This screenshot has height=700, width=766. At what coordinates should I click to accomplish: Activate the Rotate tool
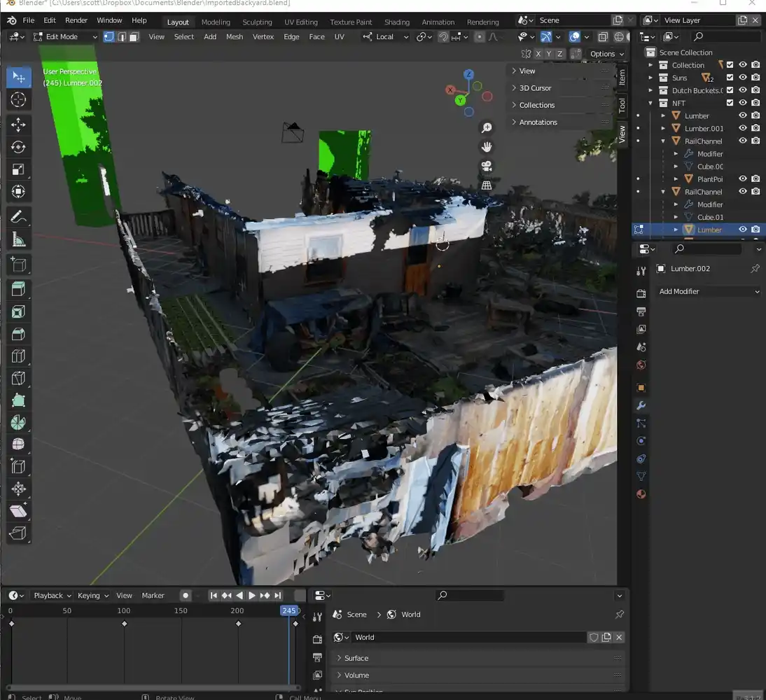tap(19, 147)
